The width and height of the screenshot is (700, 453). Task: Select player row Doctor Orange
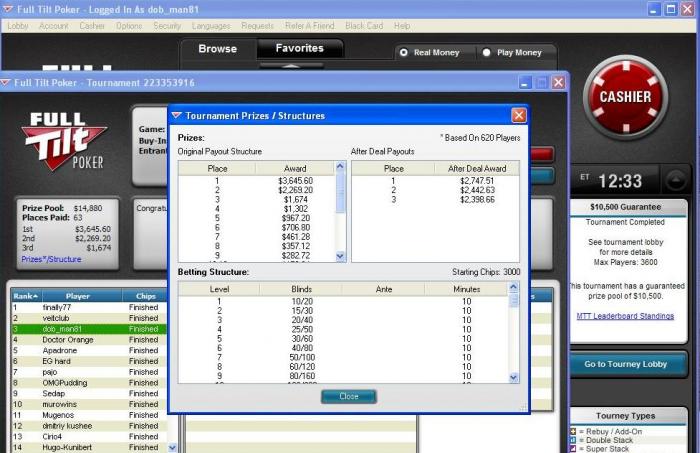pyautogui.click(x=89, y=340)
